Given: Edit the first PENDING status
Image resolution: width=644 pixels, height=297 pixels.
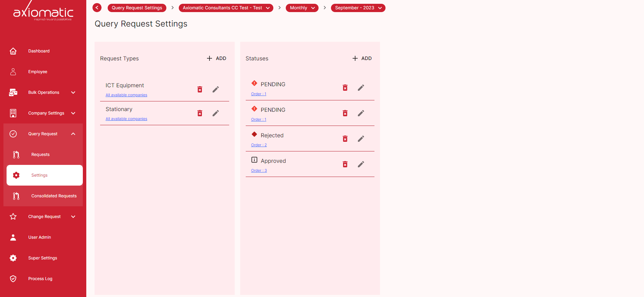Looking at the screenshot, I should pos(361,88).
